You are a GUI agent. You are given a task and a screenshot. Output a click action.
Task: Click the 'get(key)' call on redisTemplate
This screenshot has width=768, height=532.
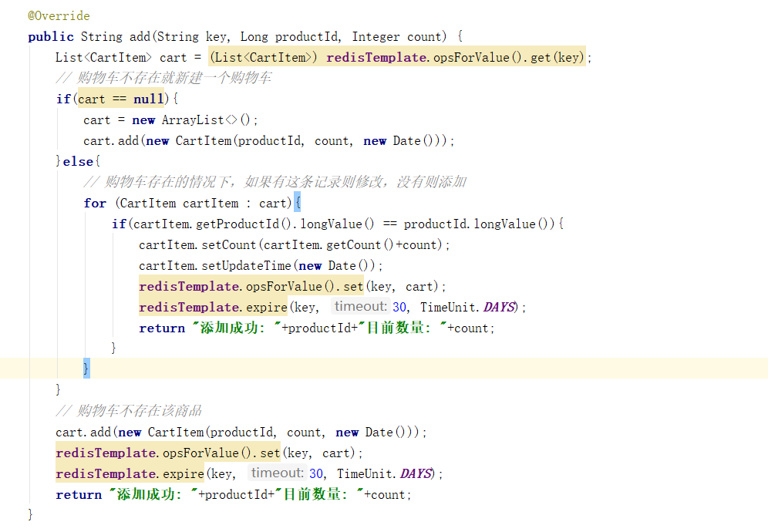(x=557, y=58)
